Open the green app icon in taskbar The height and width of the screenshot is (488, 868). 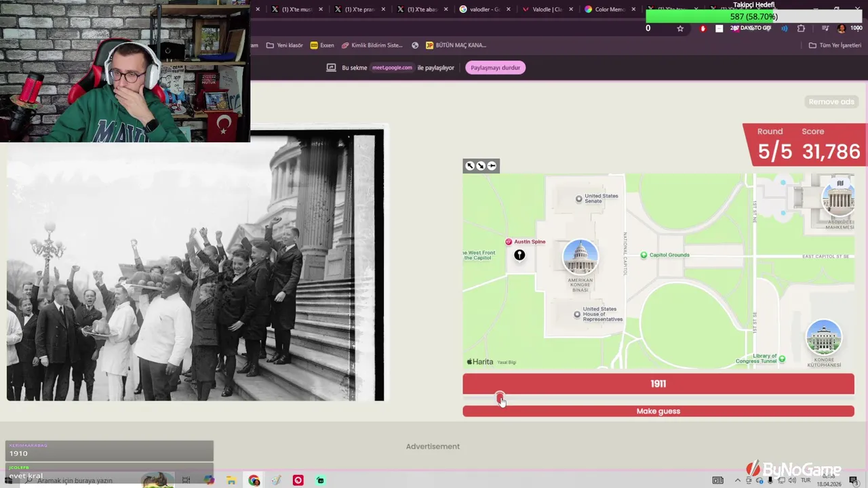320,481
